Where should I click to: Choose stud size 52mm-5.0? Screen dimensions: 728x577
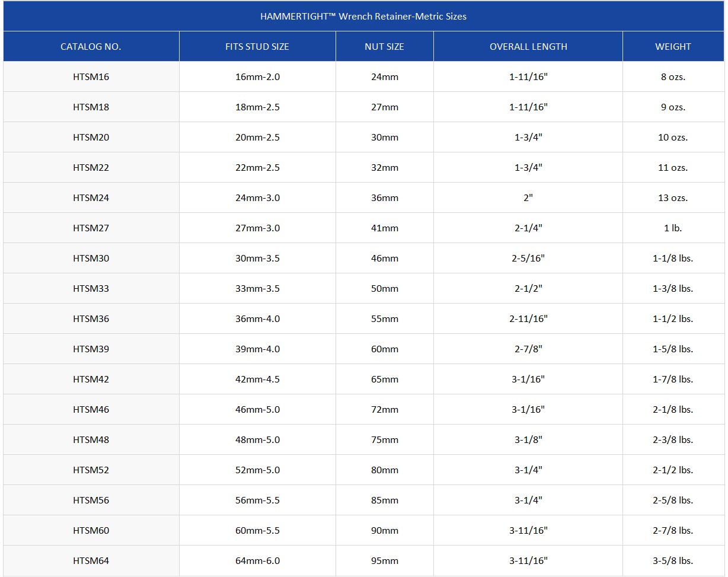coord(257,470)
